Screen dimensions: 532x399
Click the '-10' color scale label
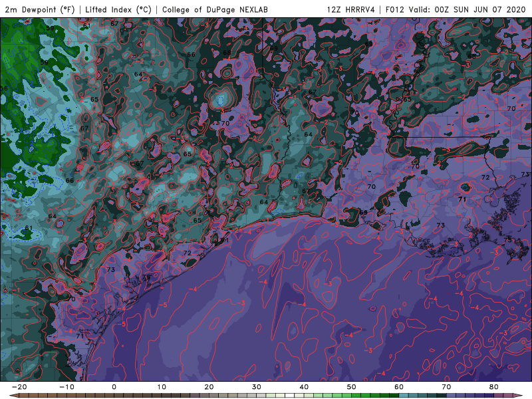pyautogui.click(x=66, y=387)
